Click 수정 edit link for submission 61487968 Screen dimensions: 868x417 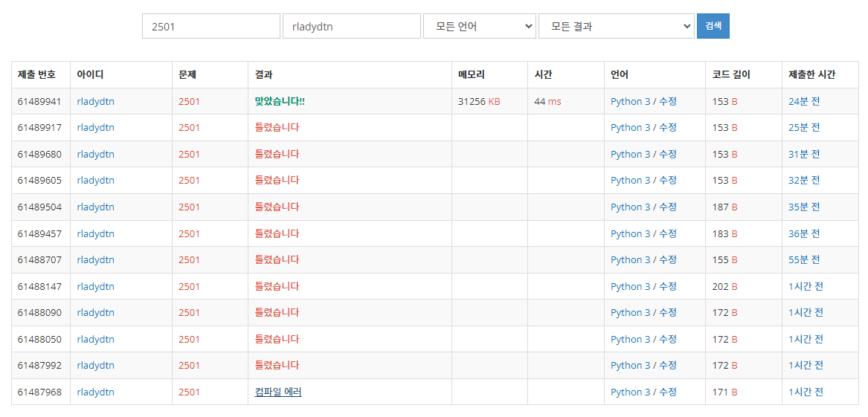(668, 392)
